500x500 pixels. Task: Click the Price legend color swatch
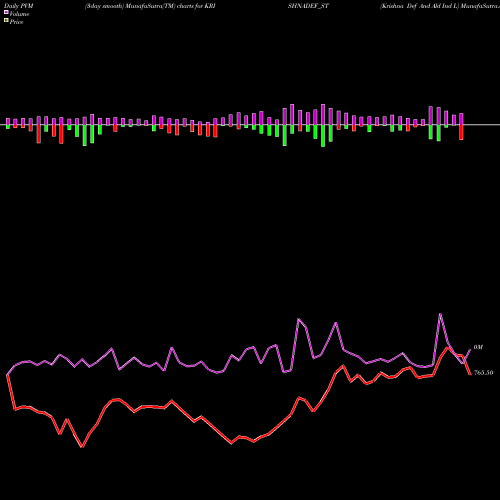click(x=6, y=21)
